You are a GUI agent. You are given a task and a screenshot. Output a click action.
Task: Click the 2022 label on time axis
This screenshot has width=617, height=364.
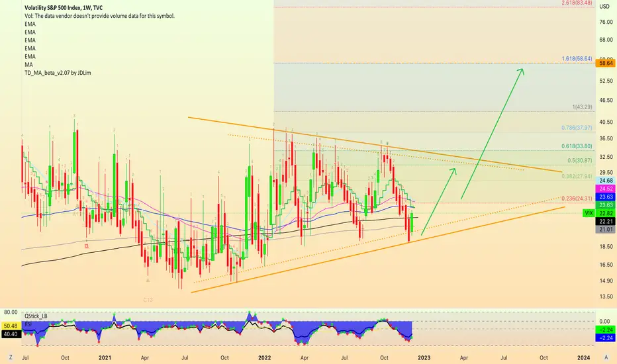(264, 357)
